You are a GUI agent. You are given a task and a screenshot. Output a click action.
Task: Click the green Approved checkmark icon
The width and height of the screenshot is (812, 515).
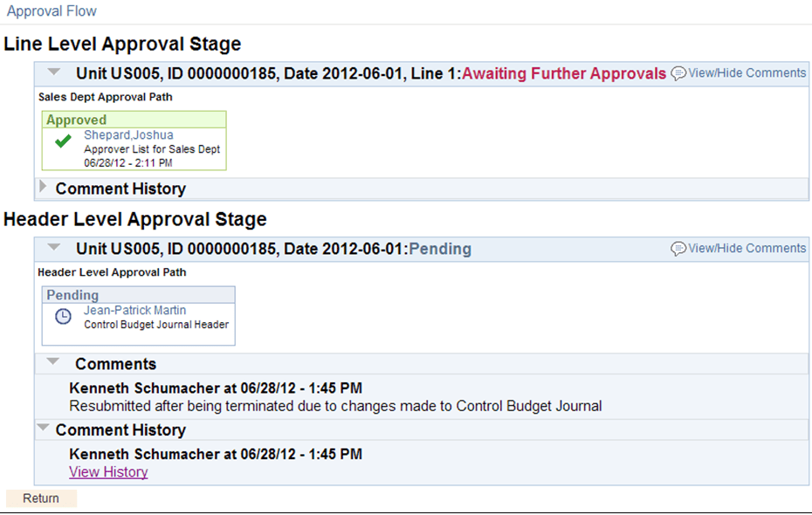(61, 142)
